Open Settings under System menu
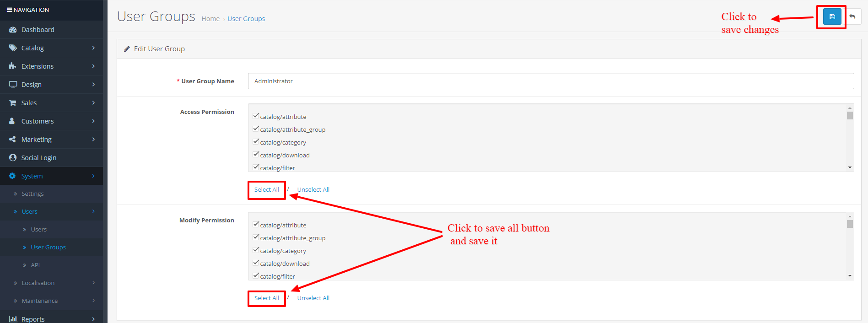This screenshot has width=868, height=323. coord(32,194)
